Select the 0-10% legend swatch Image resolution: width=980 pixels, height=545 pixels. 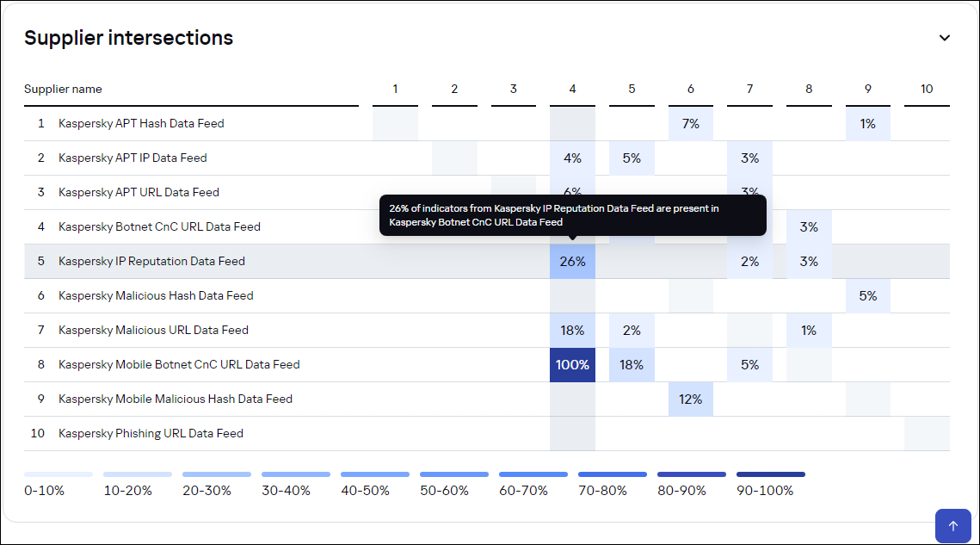(59, 474)
